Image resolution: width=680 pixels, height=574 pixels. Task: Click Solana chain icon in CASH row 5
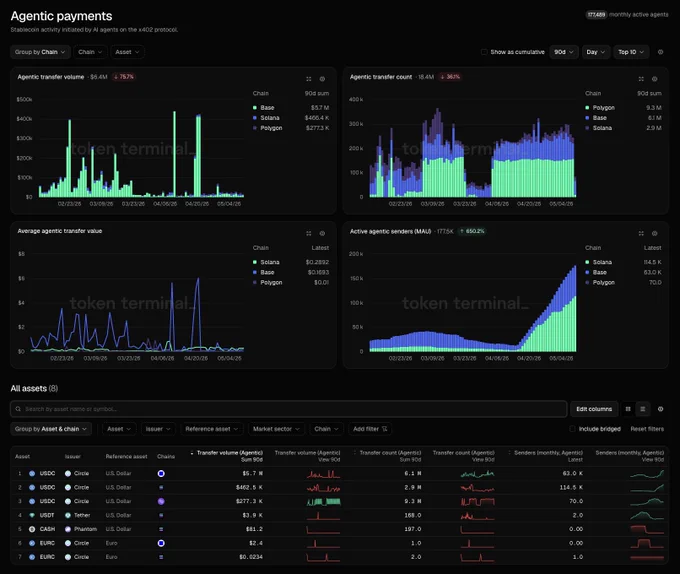[x=161, y=529]
